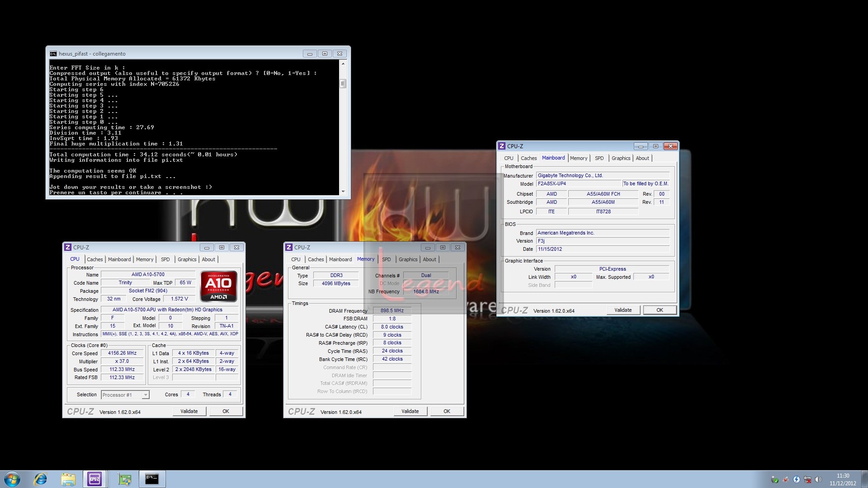Open the image viewer taskbar icon
This screenshot has height=488, width=868.
pos(125,479)
